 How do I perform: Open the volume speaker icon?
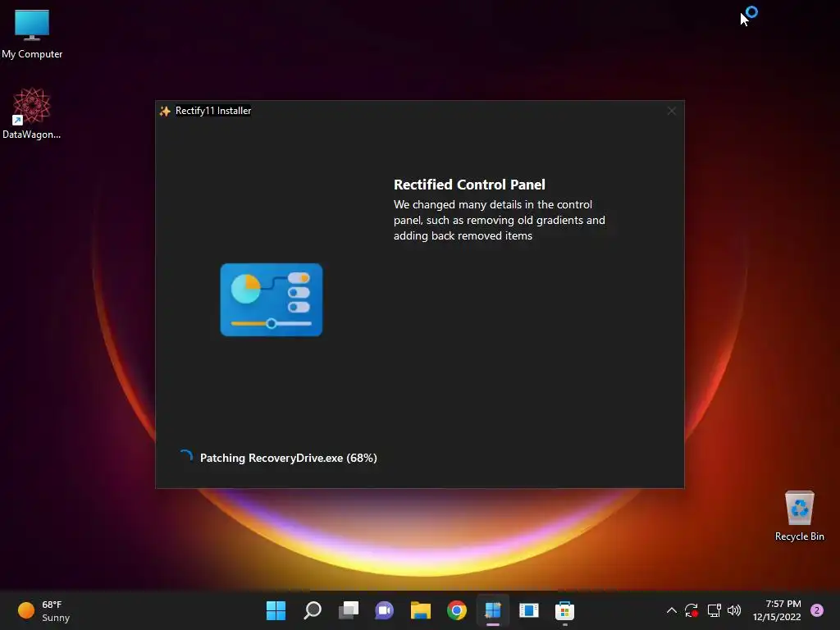point(734,610)
